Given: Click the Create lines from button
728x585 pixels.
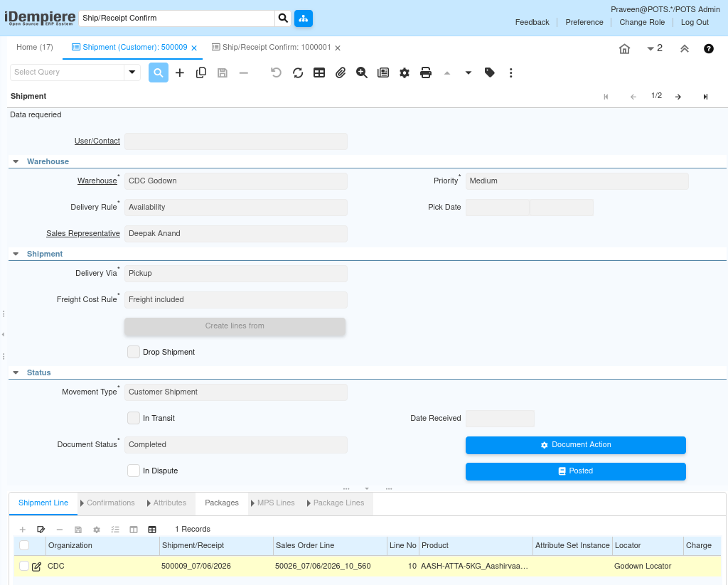Looking at the screenshot, I should coord(235,326).
